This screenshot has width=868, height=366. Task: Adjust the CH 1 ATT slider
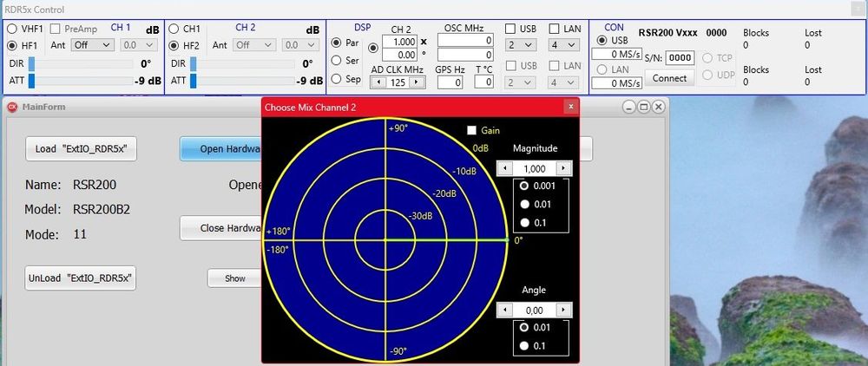[81, 81]
